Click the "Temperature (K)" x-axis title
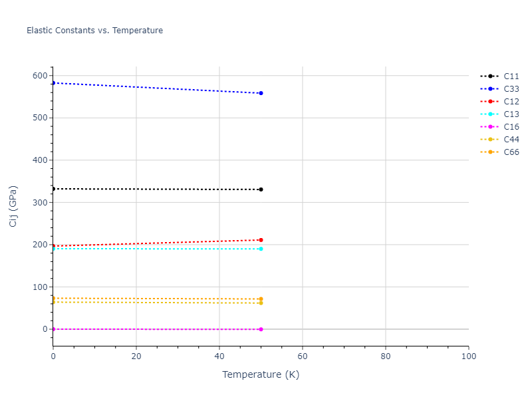532x399 pixels. click(x=261, y=374)
